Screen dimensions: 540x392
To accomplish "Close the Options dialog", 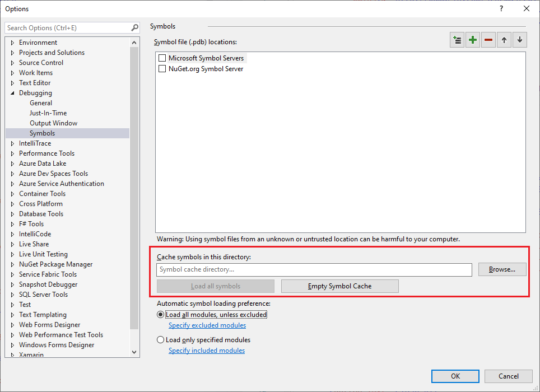I will [527, 8].
